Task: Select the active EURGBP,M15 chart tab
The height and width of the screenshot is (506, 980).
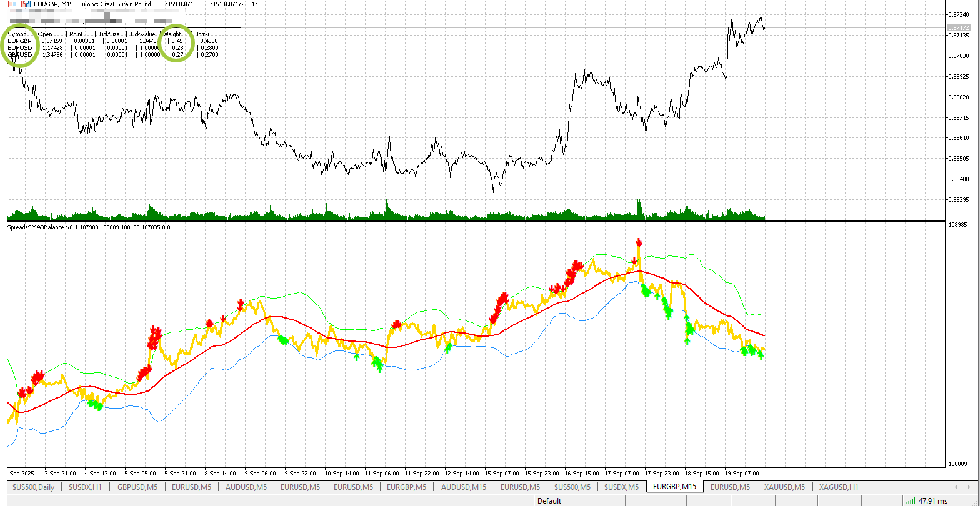Action: pos(675,487)
